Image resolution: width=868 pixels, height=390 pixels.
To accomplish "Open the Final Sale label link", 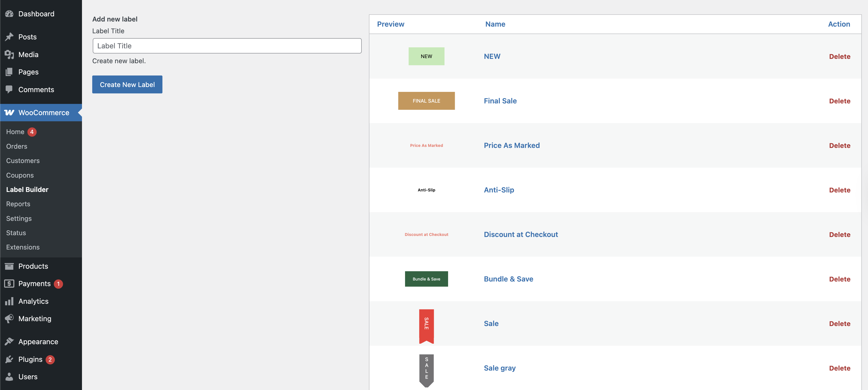I will pos(500,101).
